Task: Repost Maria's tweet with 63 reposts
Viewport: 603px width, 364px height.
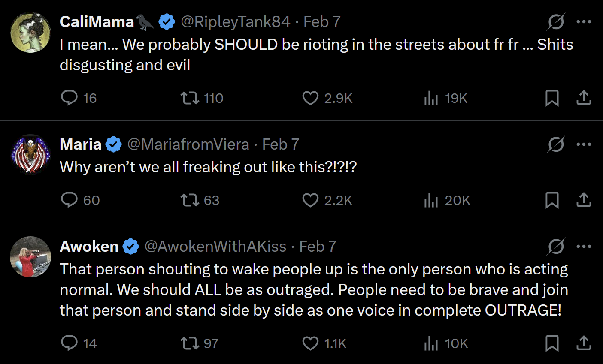Action: coord(190,200)
